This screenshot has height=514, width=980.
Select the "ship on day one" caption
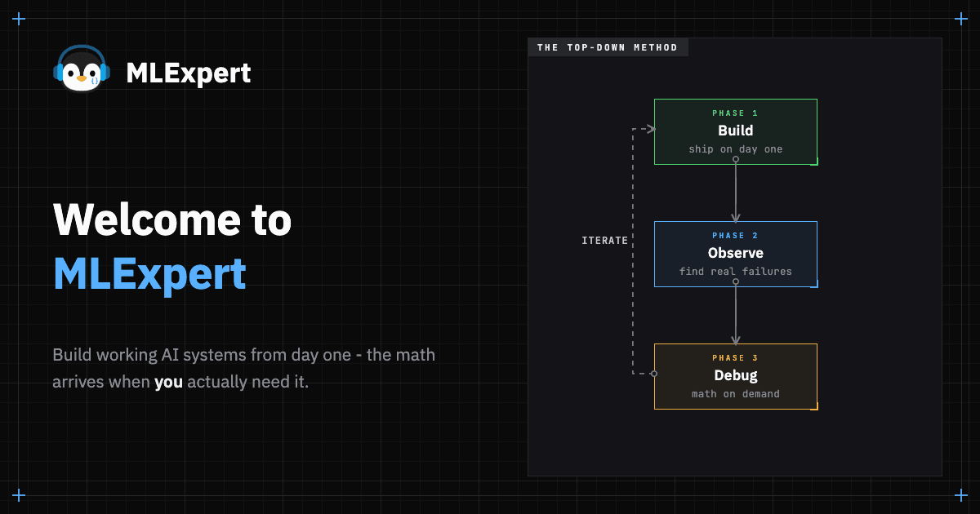tap(736, 149)
